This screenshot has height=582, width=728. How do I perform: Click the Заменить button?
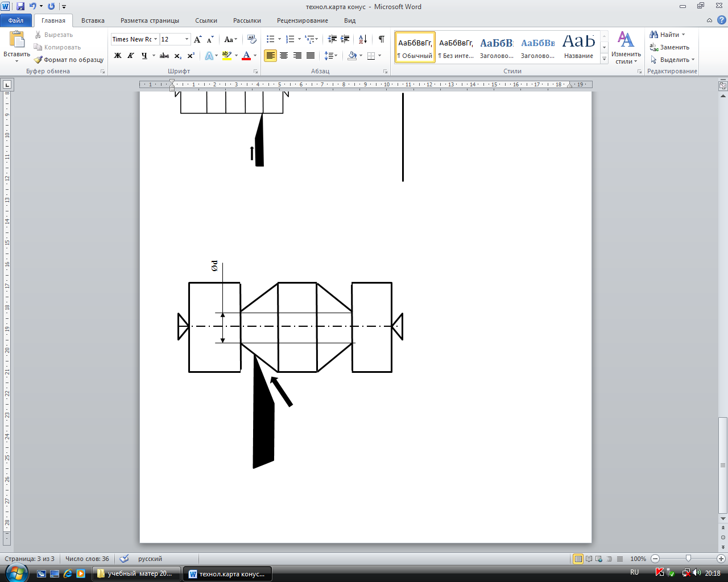tap(669, 47)
